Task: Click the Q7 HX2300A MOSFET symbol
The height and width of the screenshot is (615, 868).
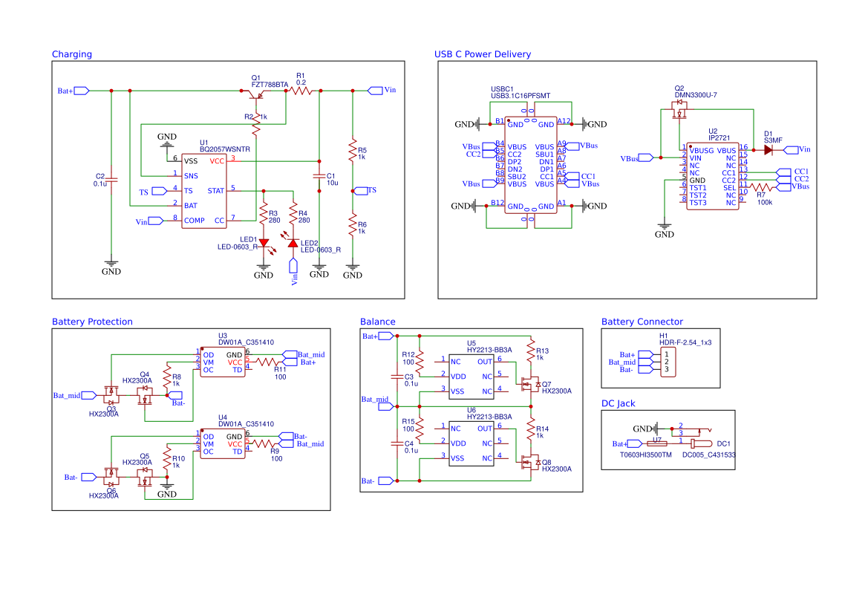Action: click(x=530, y=384)
